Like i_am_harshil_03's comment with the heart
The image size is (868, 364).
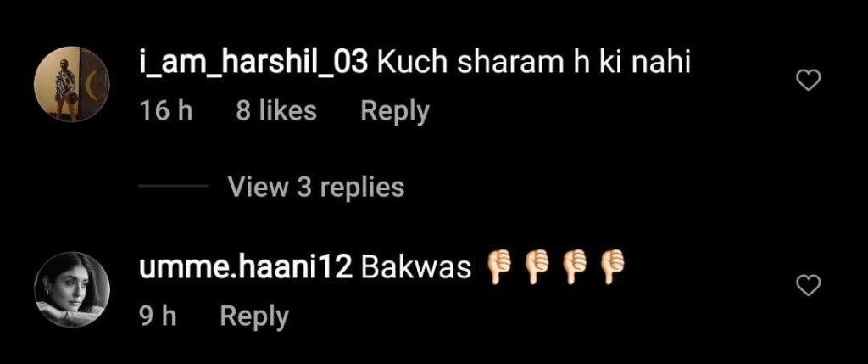click(808, 82)
